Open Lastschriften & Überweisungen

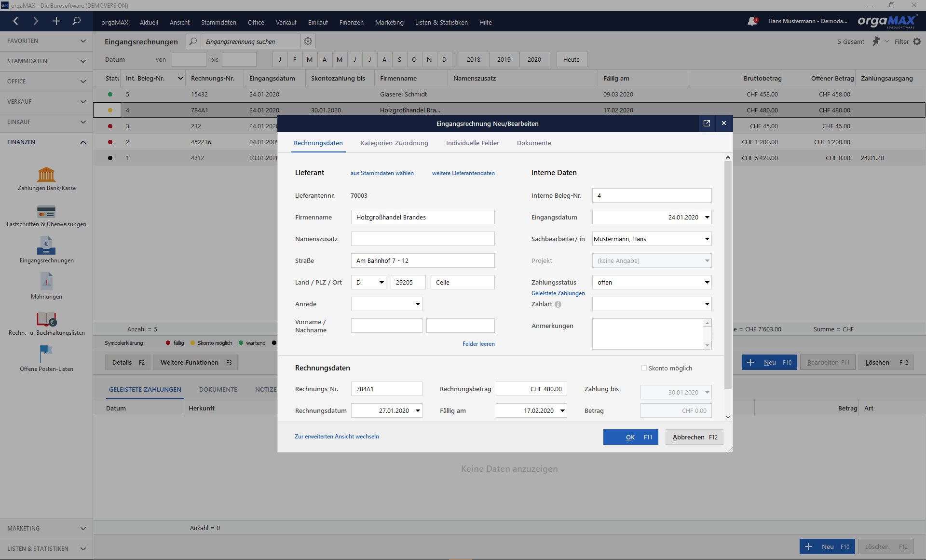[x=46, y=216]
